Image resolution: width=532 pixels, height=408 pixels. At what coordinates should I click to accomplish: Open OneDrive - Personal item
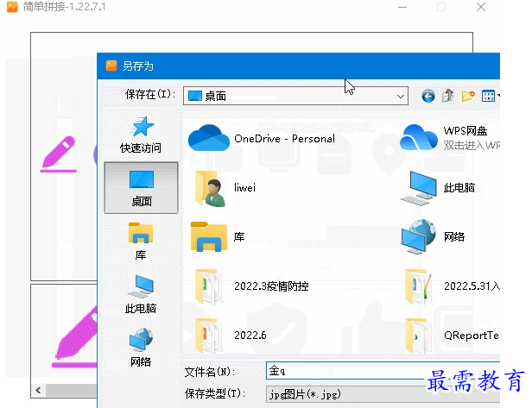[262, 138]
